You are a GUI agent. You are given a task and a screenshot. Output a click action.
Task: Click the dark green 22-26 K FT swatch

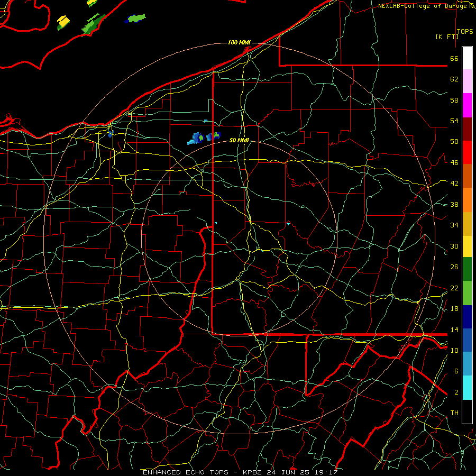click(467, 269)
